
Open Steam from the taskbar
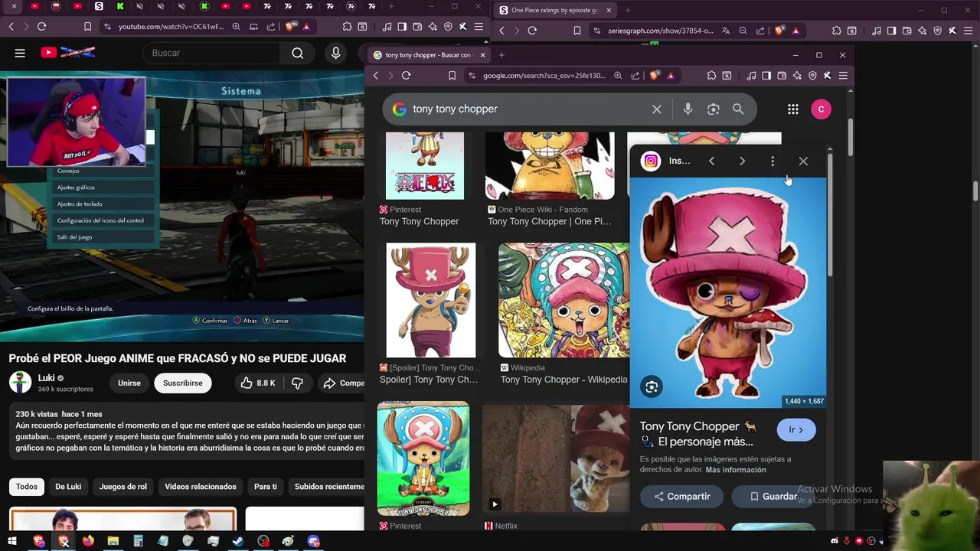pyautogui.click(x=238, y=541)
